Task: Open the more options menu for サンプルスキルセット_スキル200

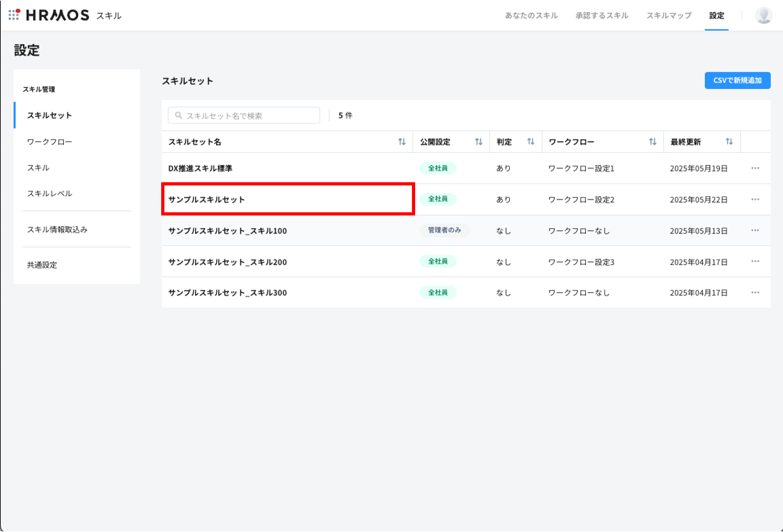Action: click(755, 262)
